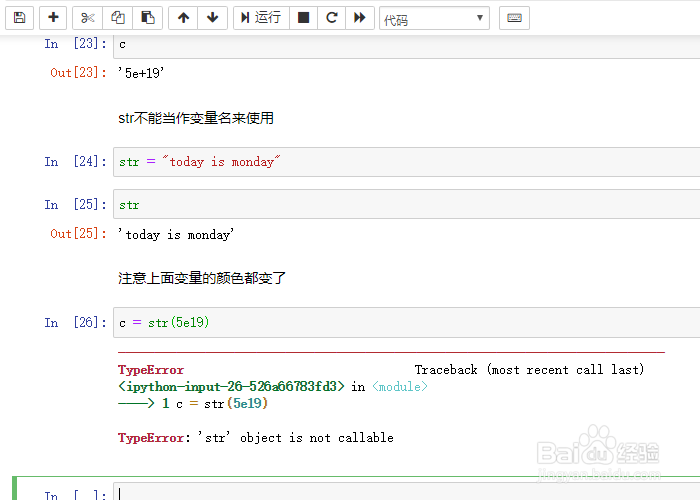Image resolution: width=700 pixels, height=500 pixels.
Task: Click inside the In [25] cell containing str
Action: tap(406, 204)
